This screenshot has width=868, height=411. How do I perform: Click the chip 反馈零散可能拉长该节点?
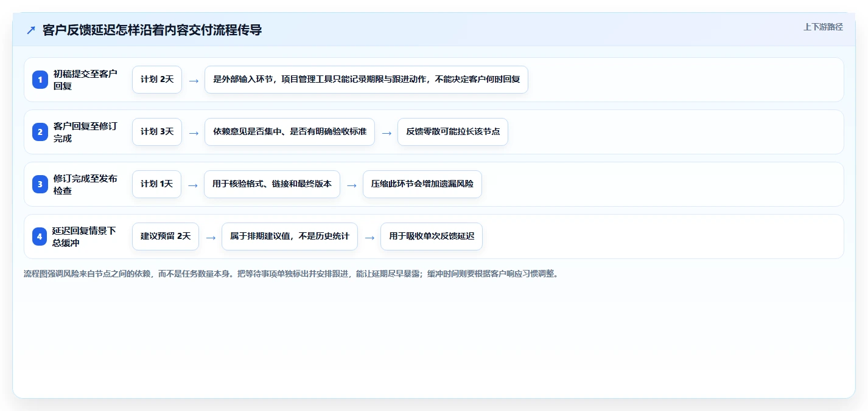click(x=453, y=132)
